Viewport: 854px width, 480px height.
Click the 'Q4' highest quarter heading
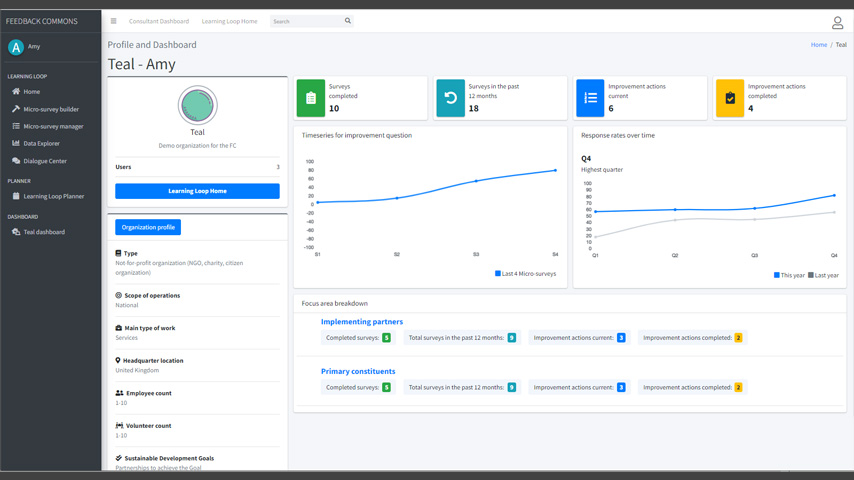585,159
